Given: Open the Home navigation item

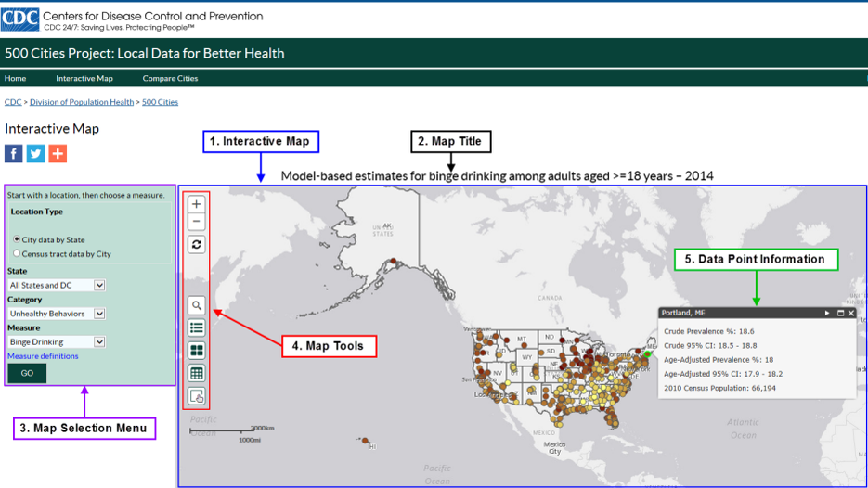Looking at the screenshot, I should [16, 78].
